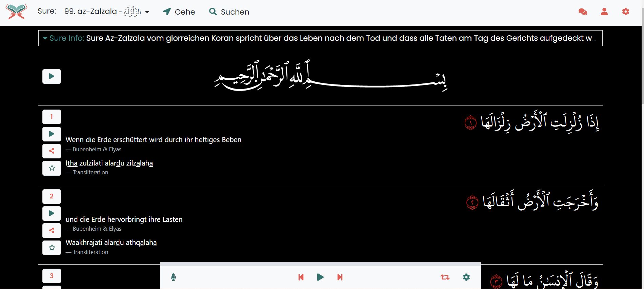The width and height of the screenshot is (644, 289).
Task: Skip to next verse in player
Action: pyautogui.click(x=340, y=277)
